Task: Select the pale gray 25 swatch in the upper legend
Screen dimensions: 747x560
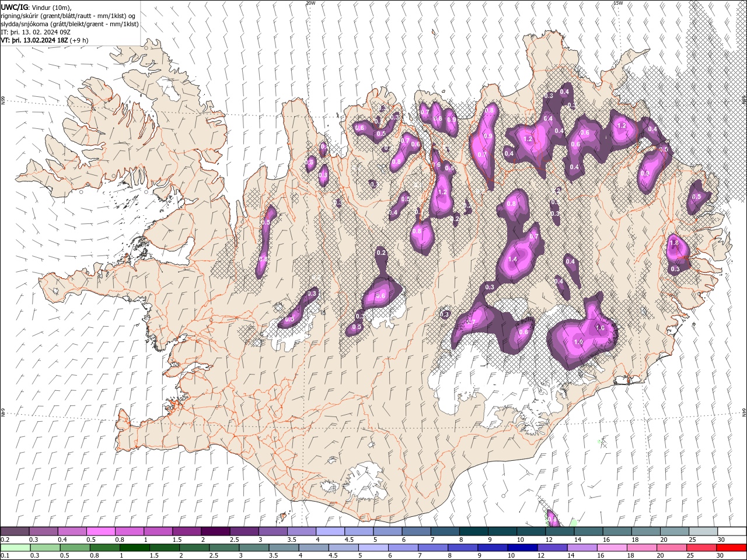Action: [703, 531]
